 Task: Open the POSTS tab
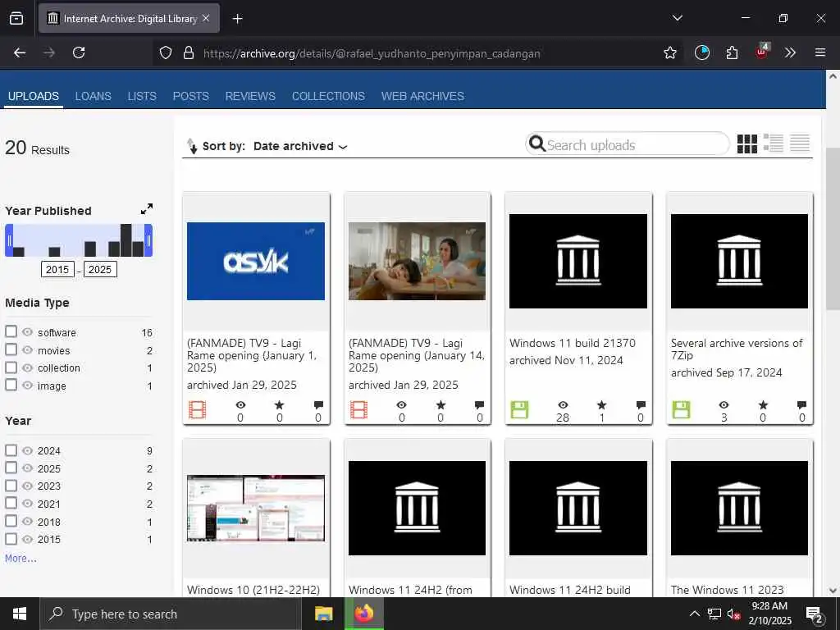coord(190,96)
